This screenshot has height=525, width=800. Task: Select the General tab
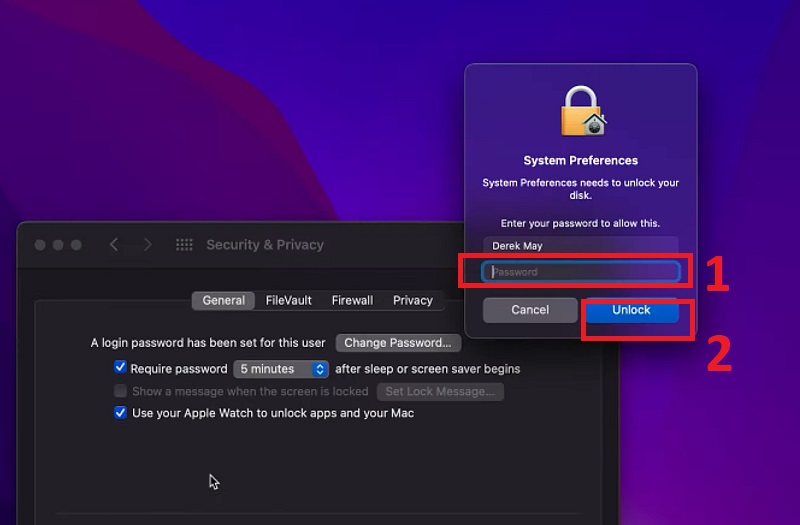point(224,300)
